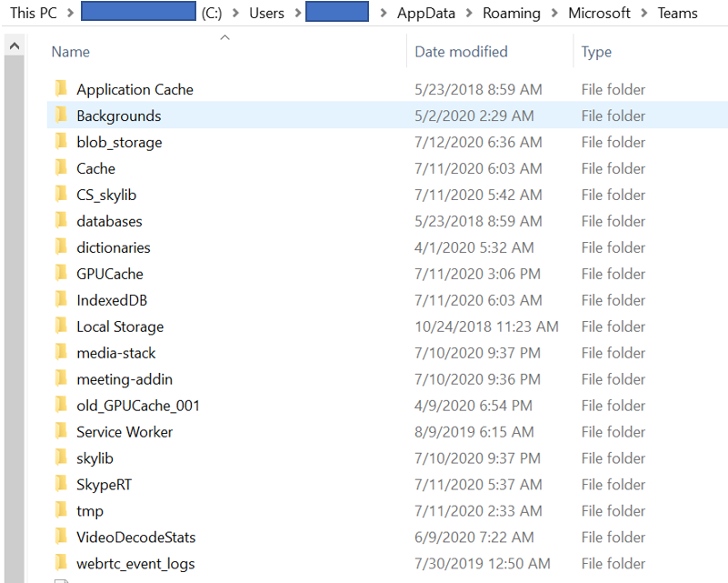Expand the chevron after the (C:) drive
728x583 pixels.
pyautogui.click(x=236, y=13)
